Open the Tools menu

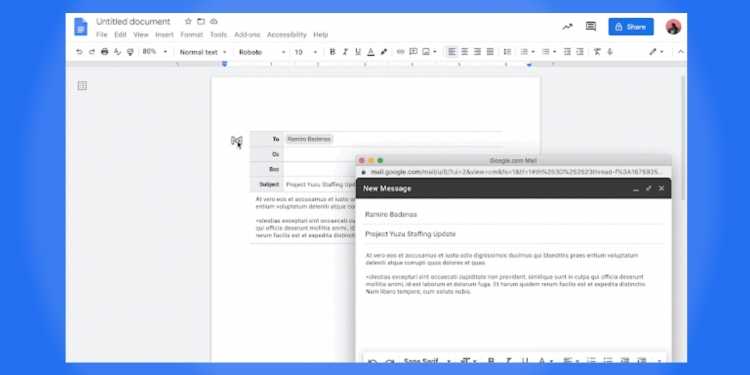[x=218, y=35]
